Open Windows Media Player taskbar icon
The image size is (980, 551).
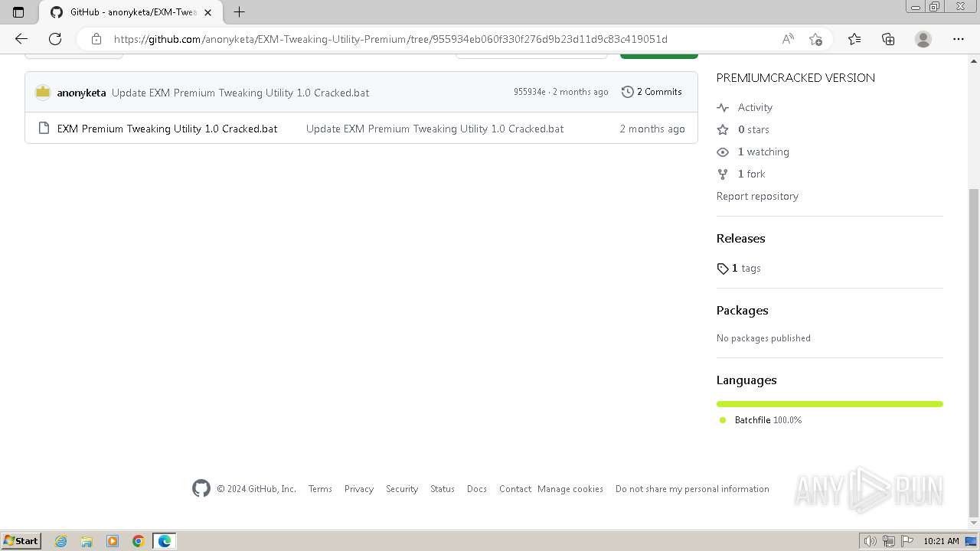tap(113, 541)
